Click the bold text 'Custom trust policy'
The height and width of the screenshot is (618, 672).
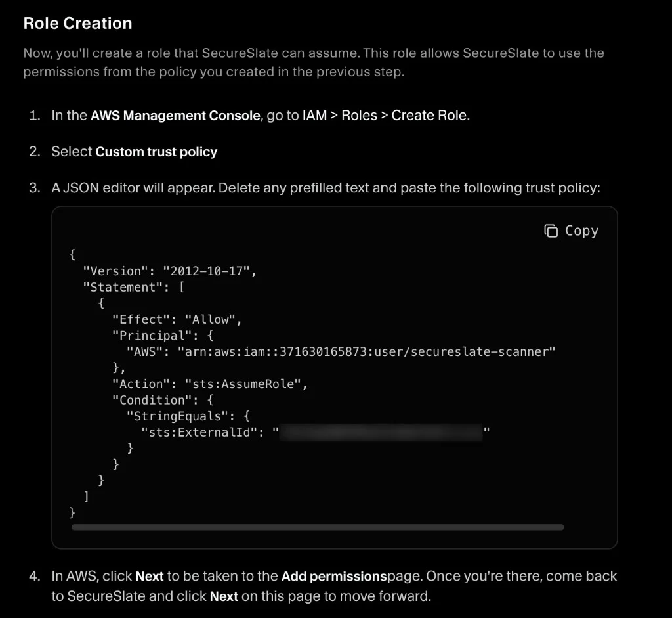click(156, 152)
